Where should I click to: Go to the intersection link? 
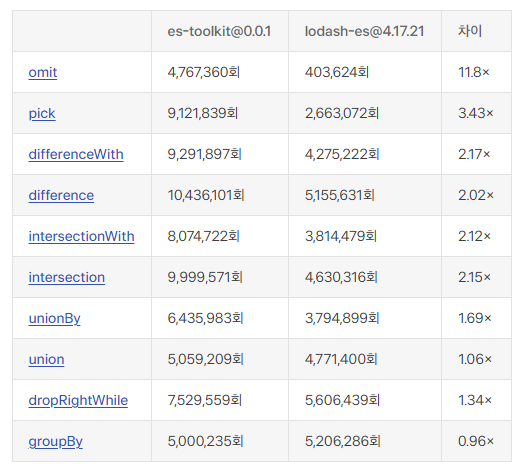(x=67, y=277)
